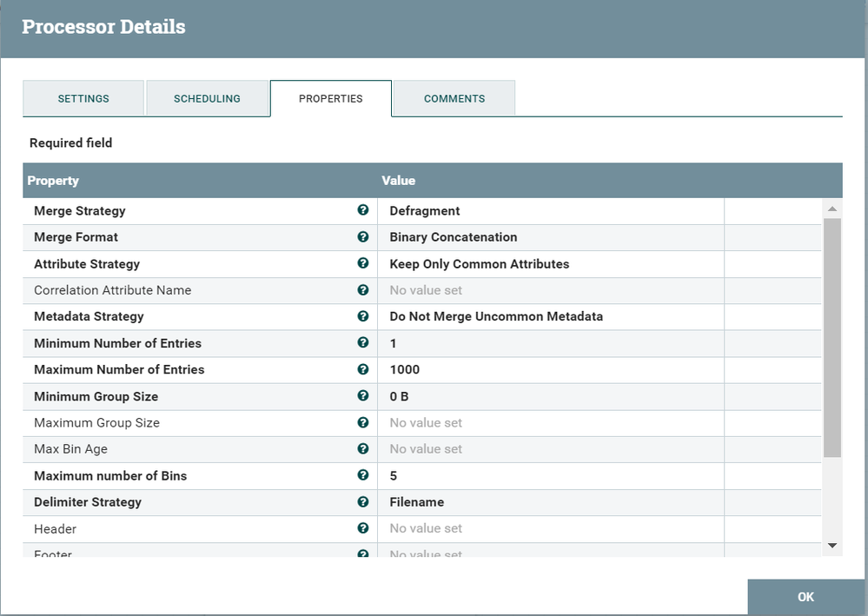Switch to the Scheduling tab
Screen dimensions: 868x616
(x=207, y=98)
